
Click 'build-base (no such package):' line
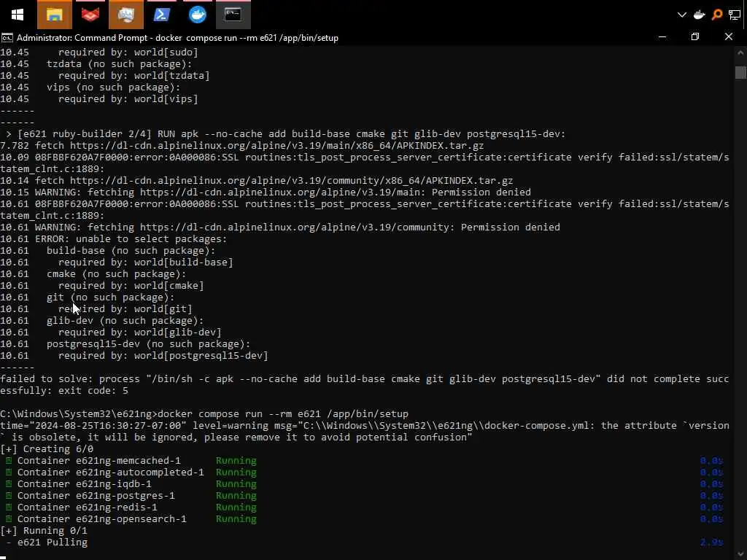tap(131, 251)
